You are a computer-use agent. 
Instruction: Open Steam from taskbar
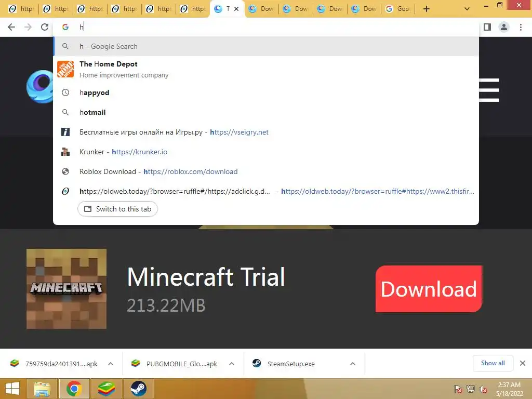138,389
